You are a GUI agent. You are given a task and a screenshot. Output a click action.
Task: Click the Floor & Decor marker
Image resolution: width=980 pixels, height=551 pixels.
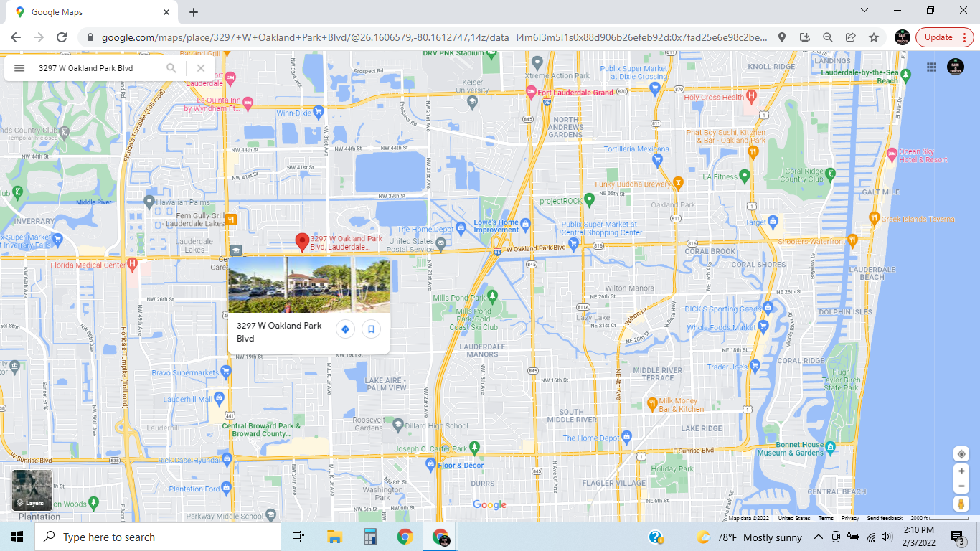429,465
